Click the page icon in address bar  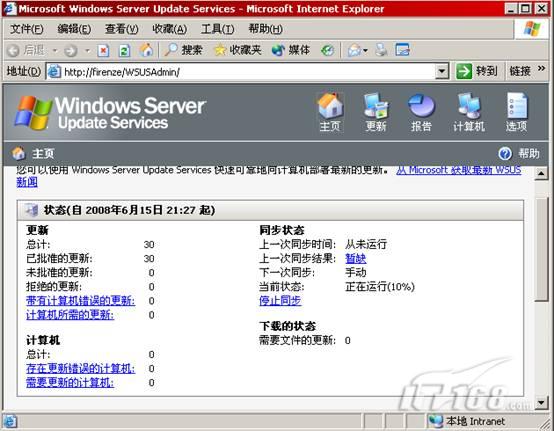pos(54,72)
